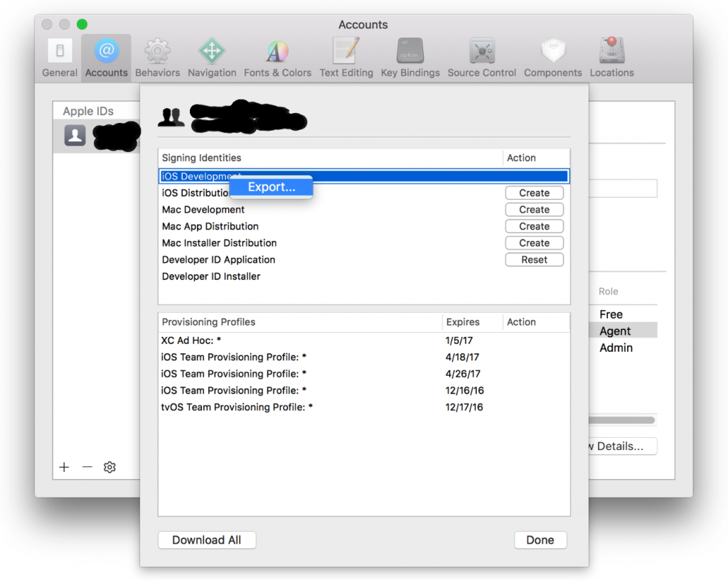Open the General preferences pane
Screen dimensions: 728x580
[60, 58]
